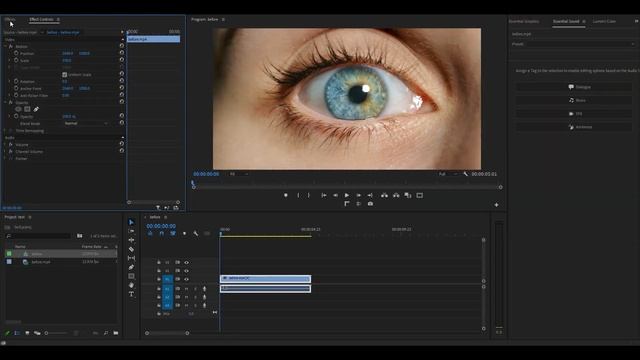Select the Type tool

click(x=131, y=294)
